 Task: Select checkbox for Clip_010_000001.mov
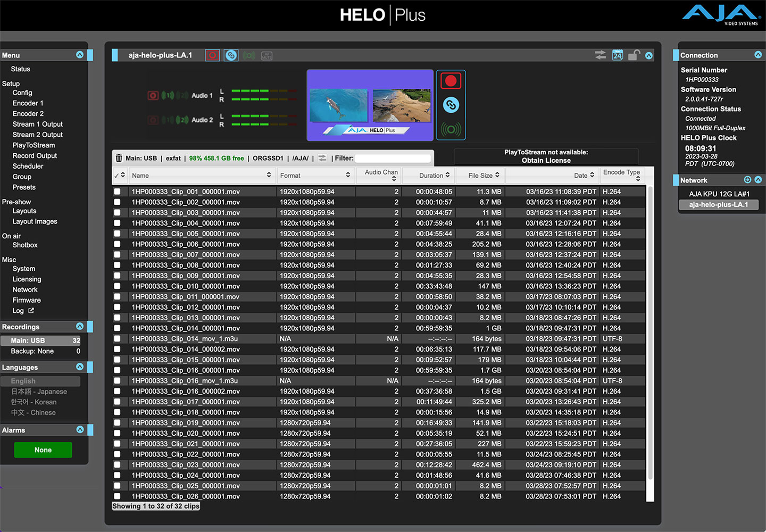[117, 286]
